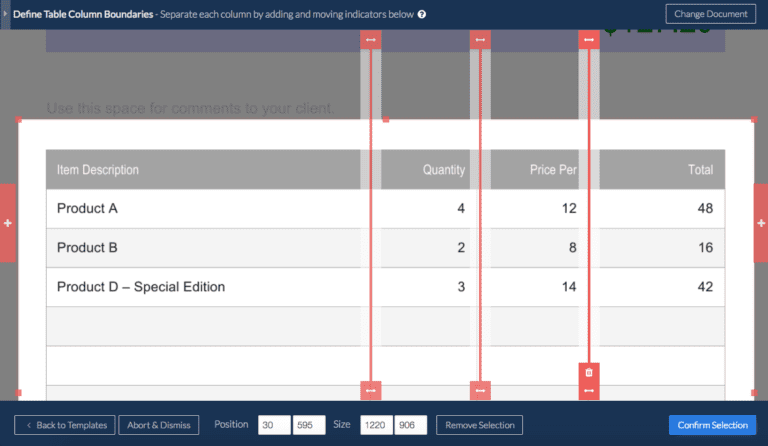Click the third column divider top handle
768x446 pixels.
[589, 40]
